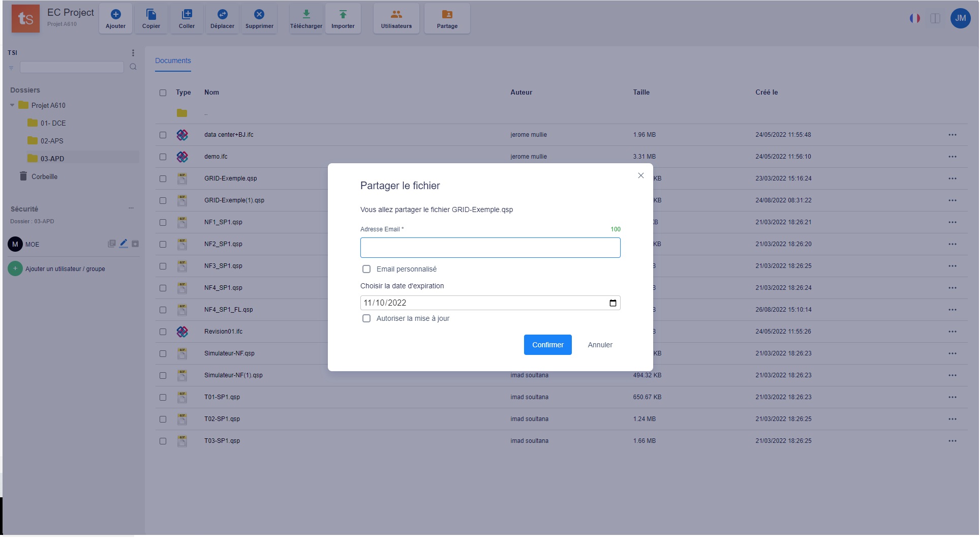
Task: Check the demo.ifc row checkbox
Action: (163, 157)
